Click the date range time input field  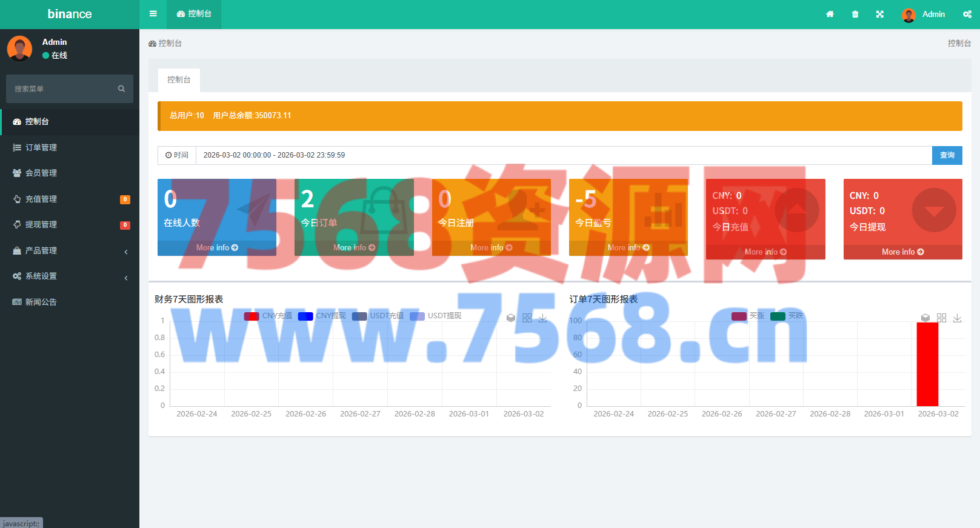pos(564,155)
